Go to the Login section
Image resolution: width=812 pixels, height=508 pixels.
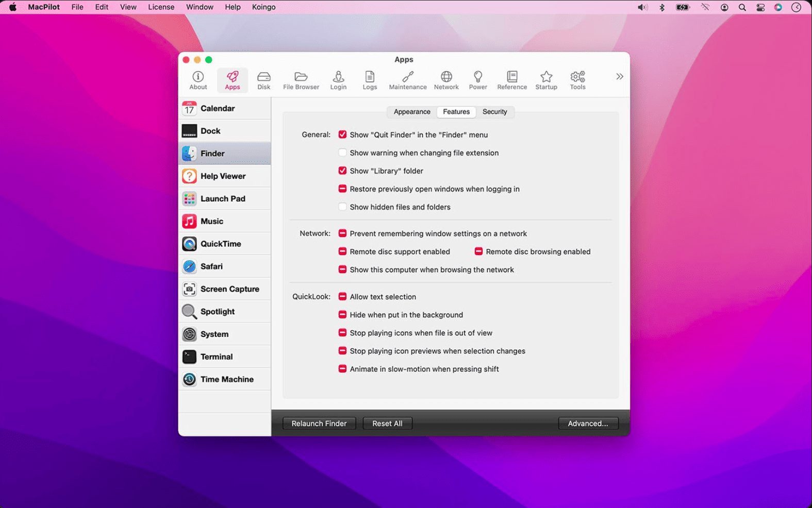(x=338, y=80)
